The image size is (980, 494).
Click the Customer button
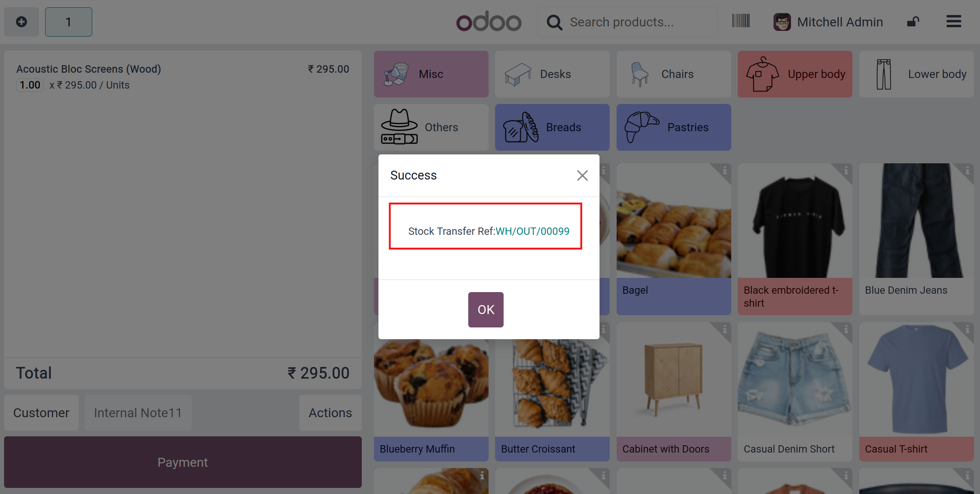(x=41, y=413)
